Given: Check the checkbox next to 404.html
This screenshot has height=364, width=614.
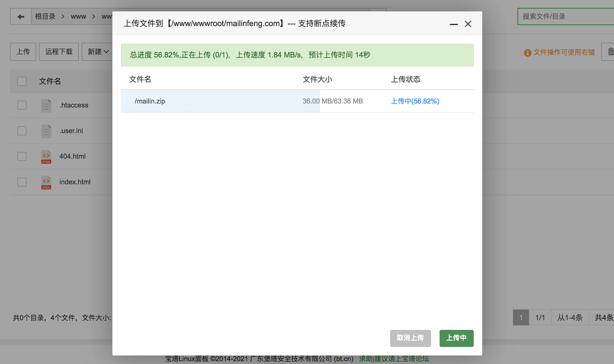Looking at the screenshot, I should [22, 156].
